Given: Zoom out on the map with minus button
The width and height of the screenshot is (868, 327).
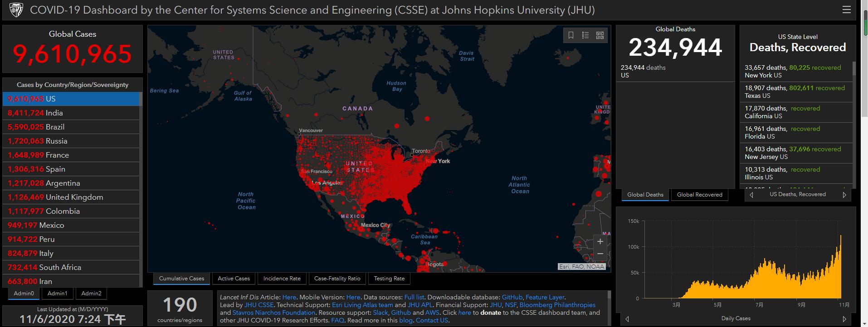Looking at the screenshot, I should pyautogui.click(x=600, y=254).
